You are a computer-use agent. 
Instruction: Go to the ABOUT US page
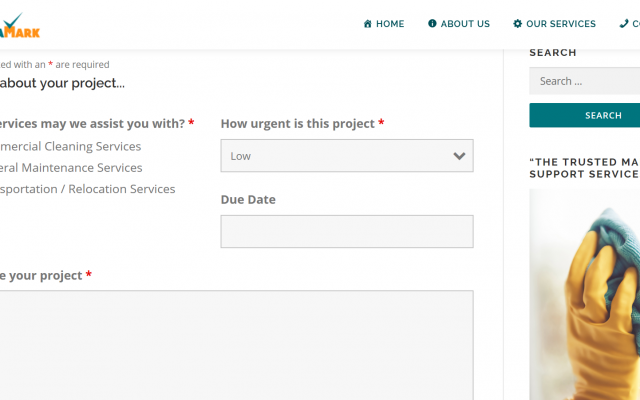[465, 24]
